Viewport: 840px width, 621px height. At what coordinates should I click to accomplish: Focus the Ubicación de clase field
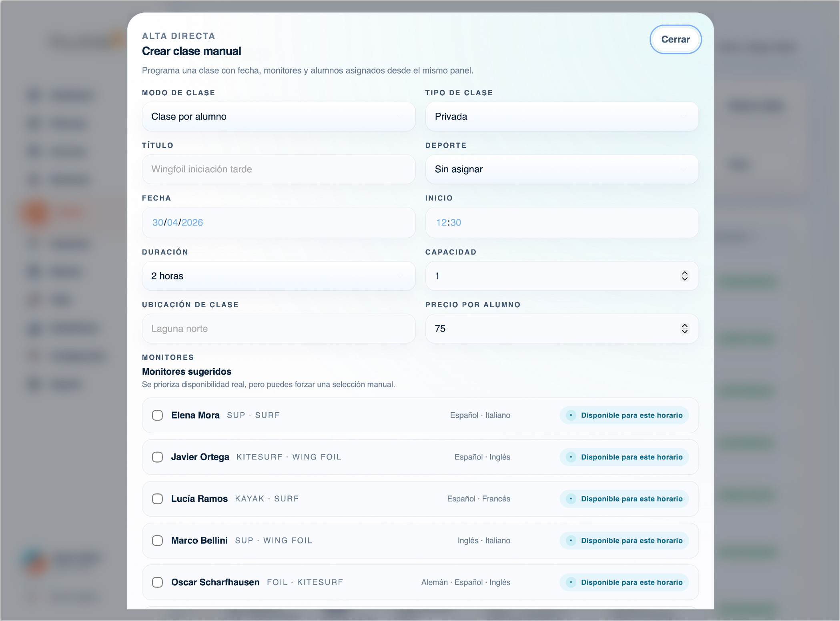tap(279, 329)
